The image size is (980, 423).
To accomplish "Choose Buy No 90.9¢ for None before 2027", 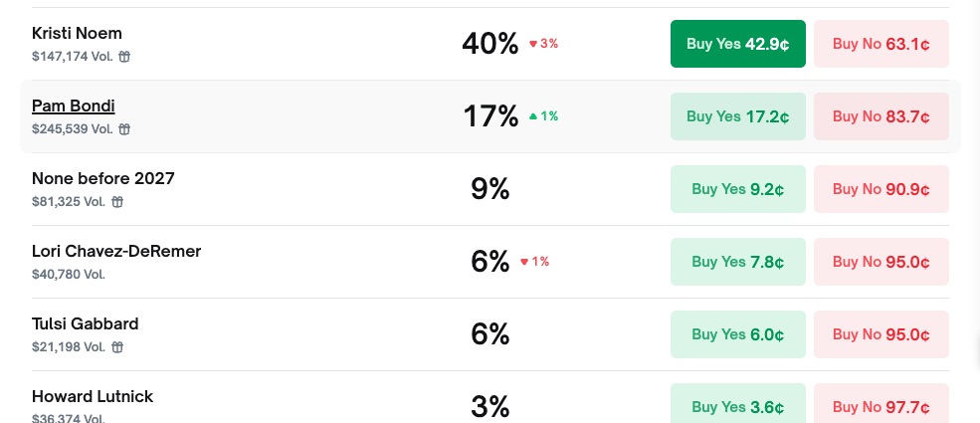I will coord(881,189).
